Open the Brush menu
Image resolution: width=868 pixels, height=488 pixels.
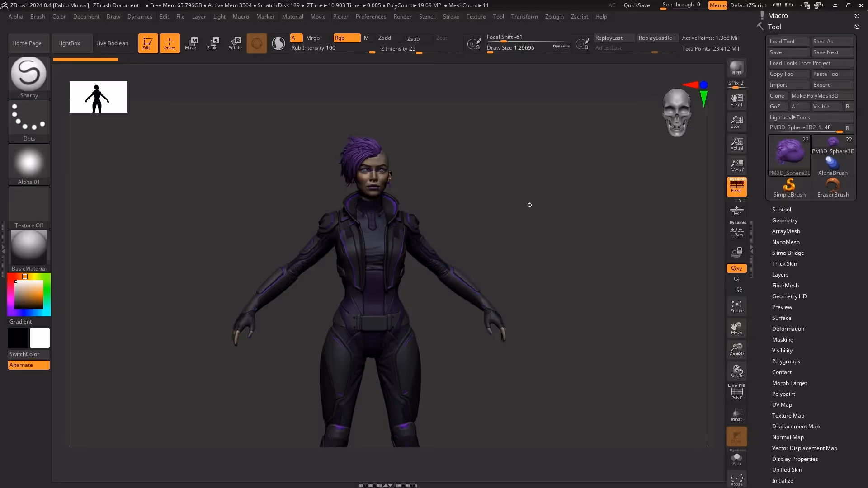click(38, 17)
